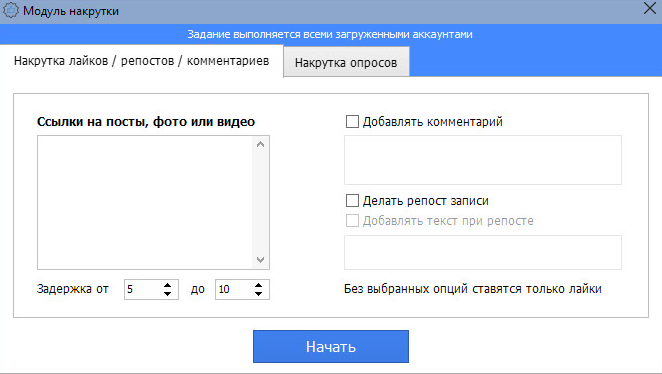The image size is (662, 374).
Task: Close the Модуль накрутки window
Action: click(x=650, y=8)
